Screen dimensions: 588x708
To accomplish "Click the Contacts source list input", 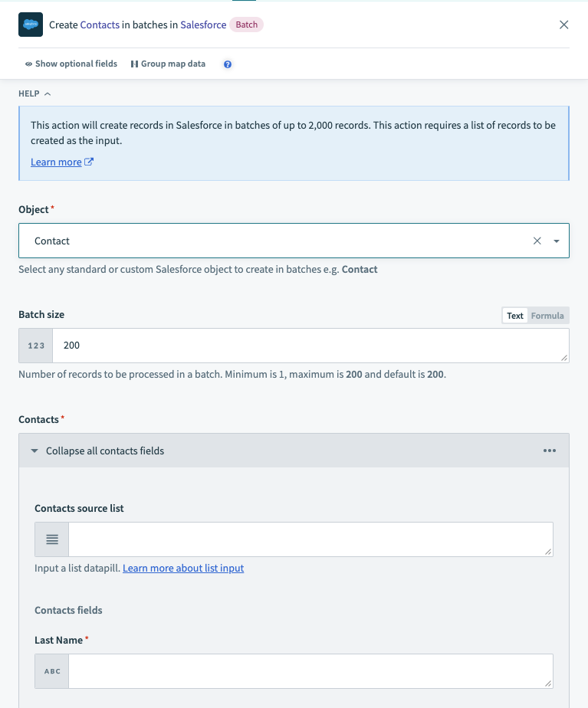I will point(310,539).
